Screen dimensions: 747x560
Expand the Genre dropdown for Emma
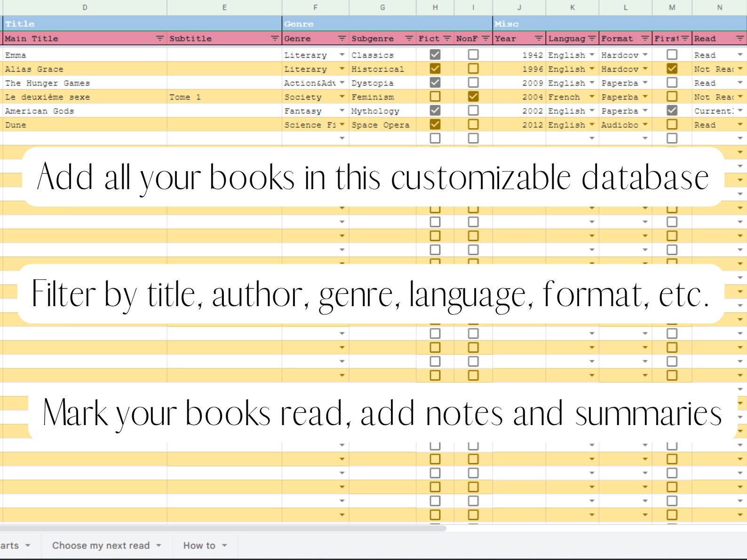[342, 55]
